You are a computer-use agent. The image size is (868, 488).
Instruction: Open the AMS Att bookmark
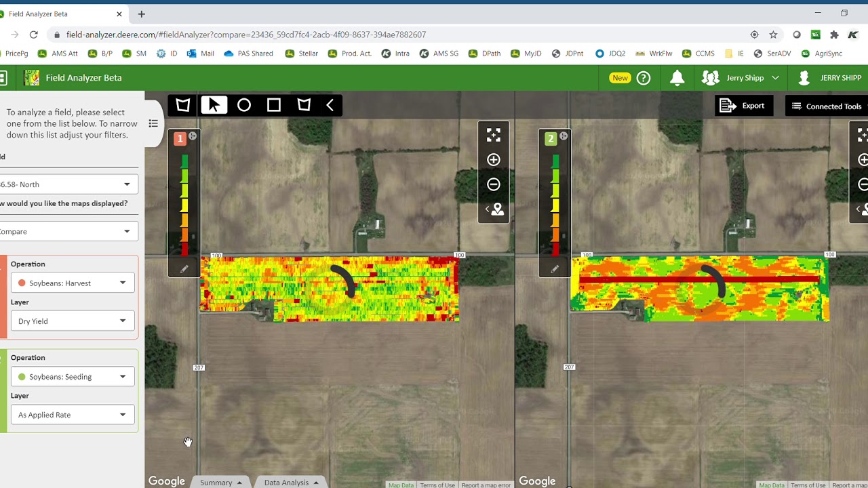[x=58, y=54]
